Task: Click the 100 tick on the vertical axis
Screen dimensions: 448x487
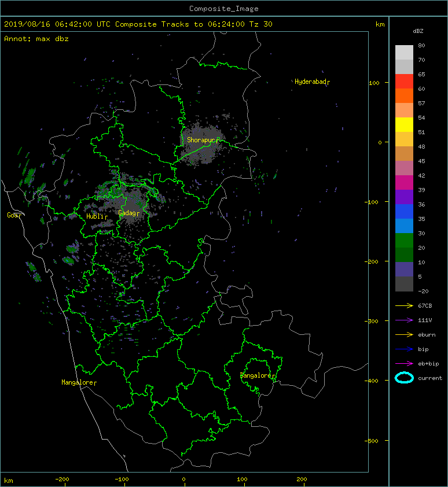Action: tap(374, 83)
